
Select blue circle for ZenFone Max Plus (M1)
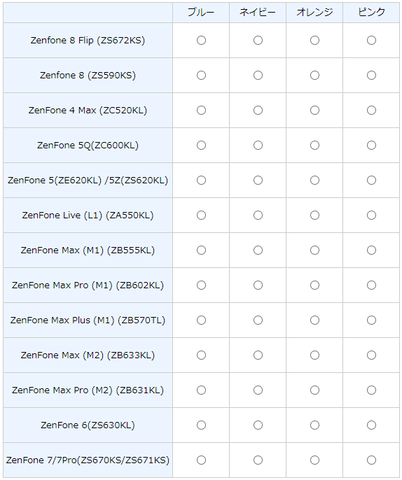pyautogui.click(x=201, y=320)
